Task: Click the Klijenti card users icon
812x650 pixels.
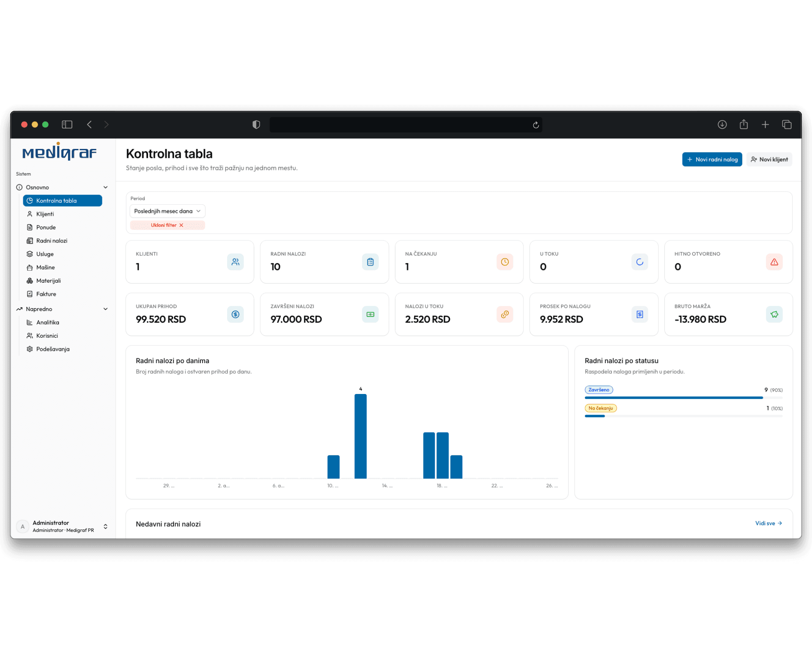Action: coord(235,262)
